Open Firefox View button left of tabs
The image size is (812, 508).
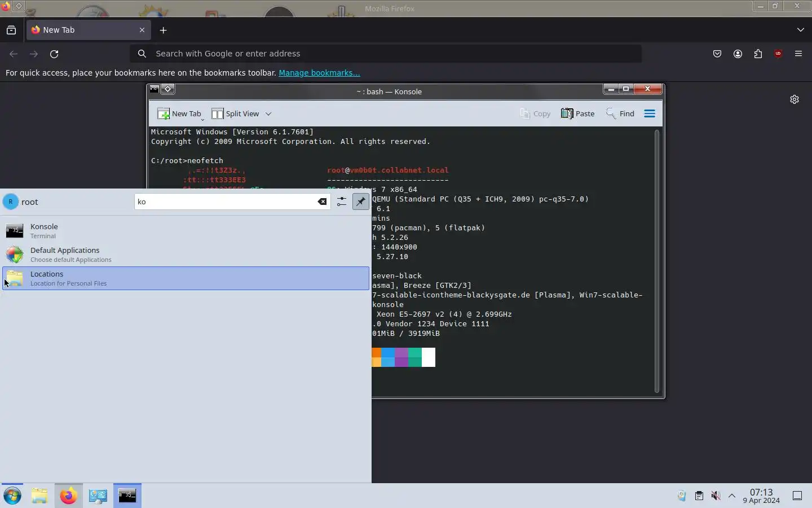pos(11,30)
